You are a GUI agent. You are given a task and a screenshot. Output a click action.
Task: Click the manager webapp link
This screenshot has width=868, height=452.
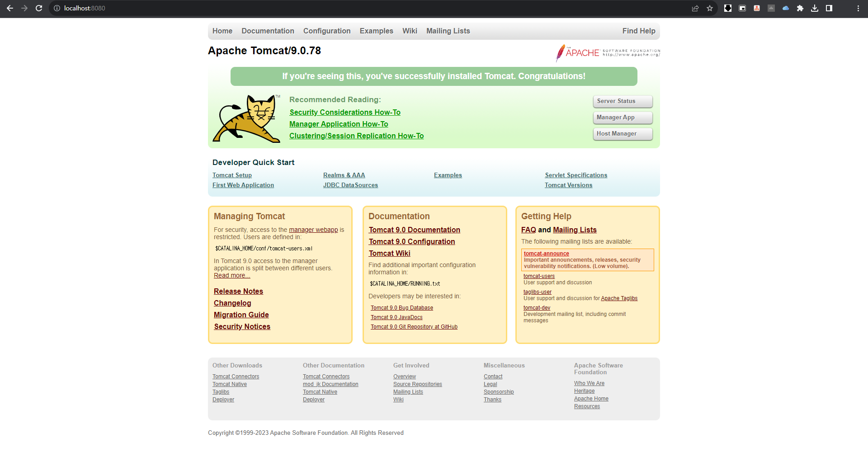[x=313, y=230]
